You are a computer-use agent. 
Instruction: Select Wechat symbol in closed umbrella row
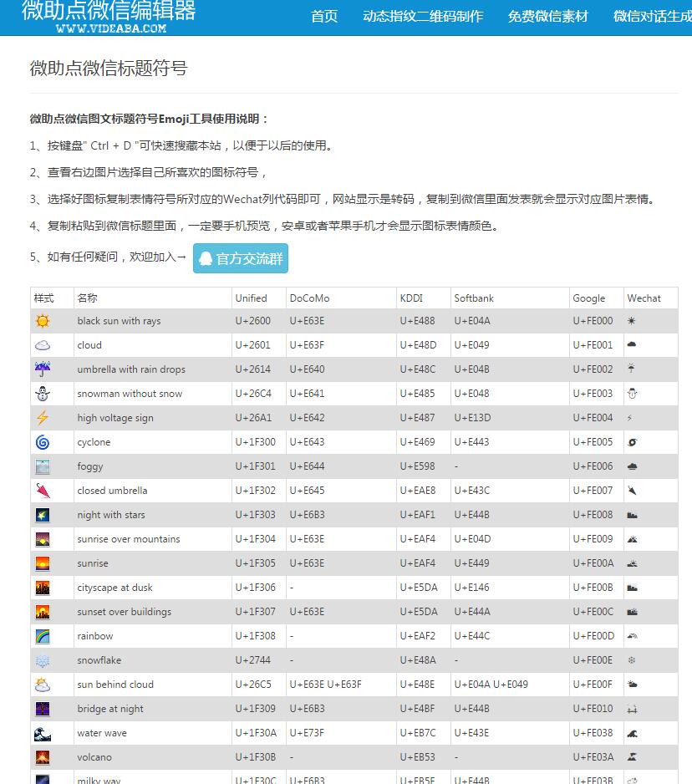pos(632,491)
